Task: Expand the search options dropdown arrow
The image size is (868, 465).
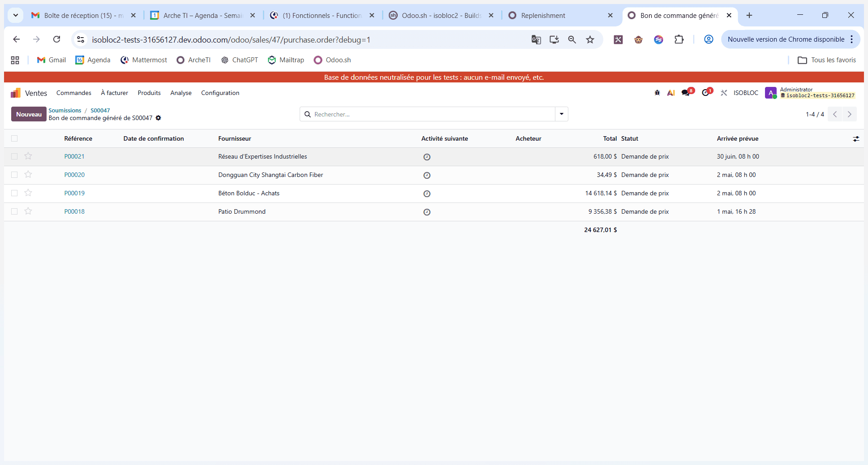Action: [x=561, y=114]
